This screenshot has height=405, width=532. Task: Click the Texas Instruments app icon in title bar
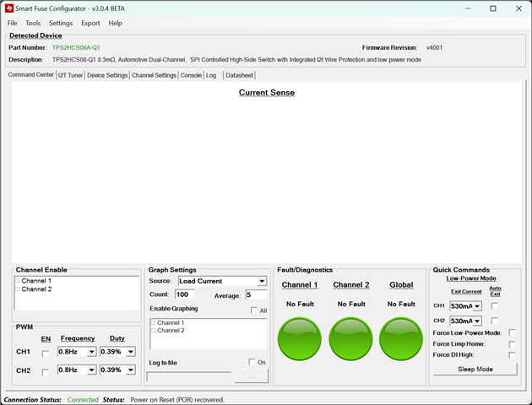[x=8, y=8]
